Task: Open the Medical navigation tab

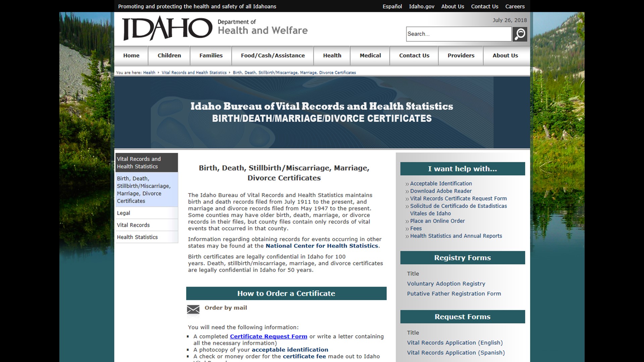Action: (370, 56)
